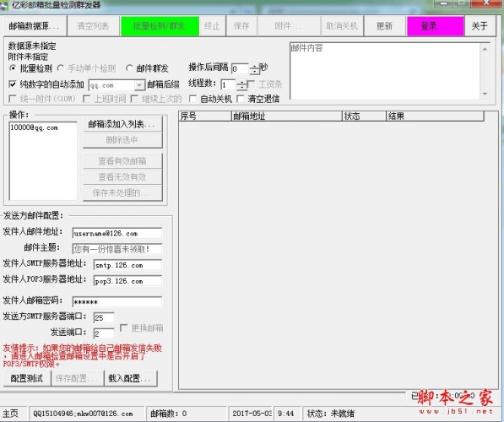The image size is (504, 422).
Task: Click 操作后间隔 value field
Action: click(x=240, y=68)
